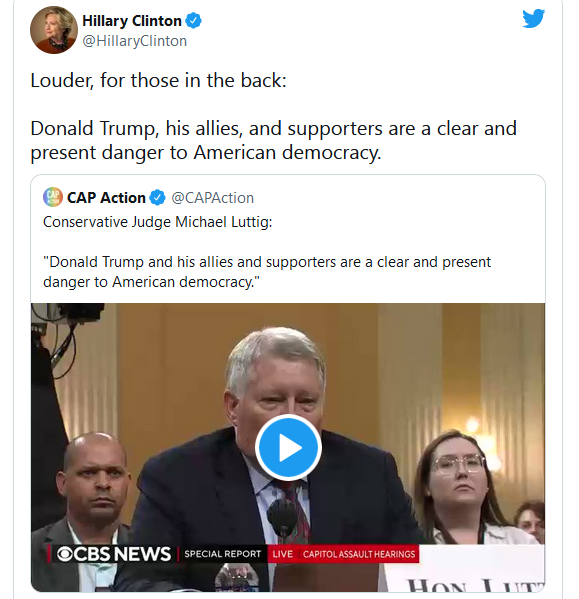Click the CAP Action rainbow avatar
Viewport: 579px width, 599px height.
pos(53,197)
